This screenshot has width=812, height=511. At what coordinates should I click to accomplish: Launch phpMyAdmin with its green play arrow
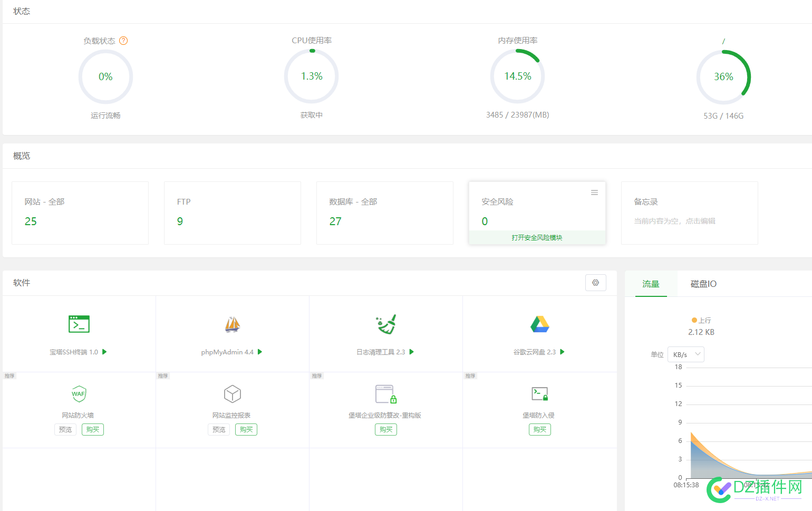260,352
